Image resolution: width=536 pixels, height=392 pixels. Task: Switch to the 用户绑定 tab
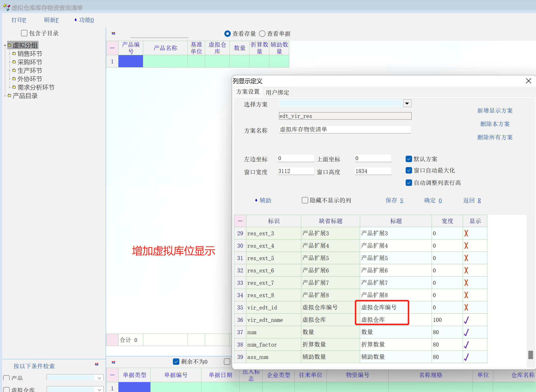pyautogui.click(x=277, y=92)
